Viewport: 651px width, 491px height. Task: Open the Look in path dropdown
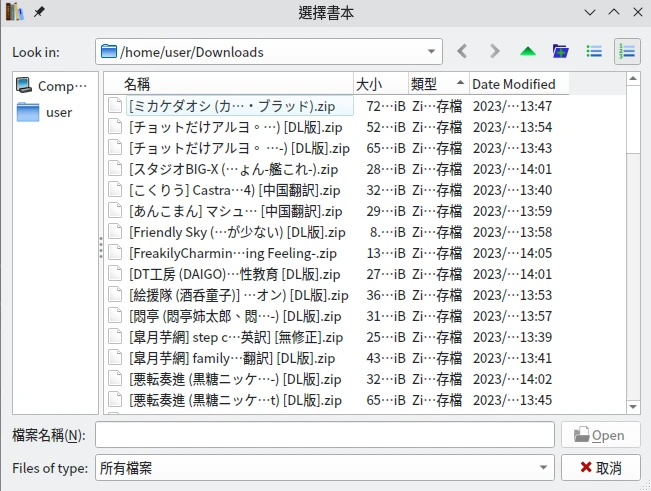pyautogui.click(x=432, y=52)
